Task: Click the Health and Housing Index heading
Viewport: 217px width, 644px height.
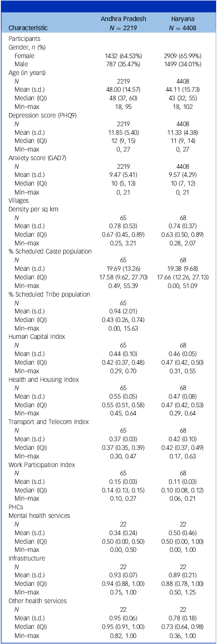Action: 40,379
